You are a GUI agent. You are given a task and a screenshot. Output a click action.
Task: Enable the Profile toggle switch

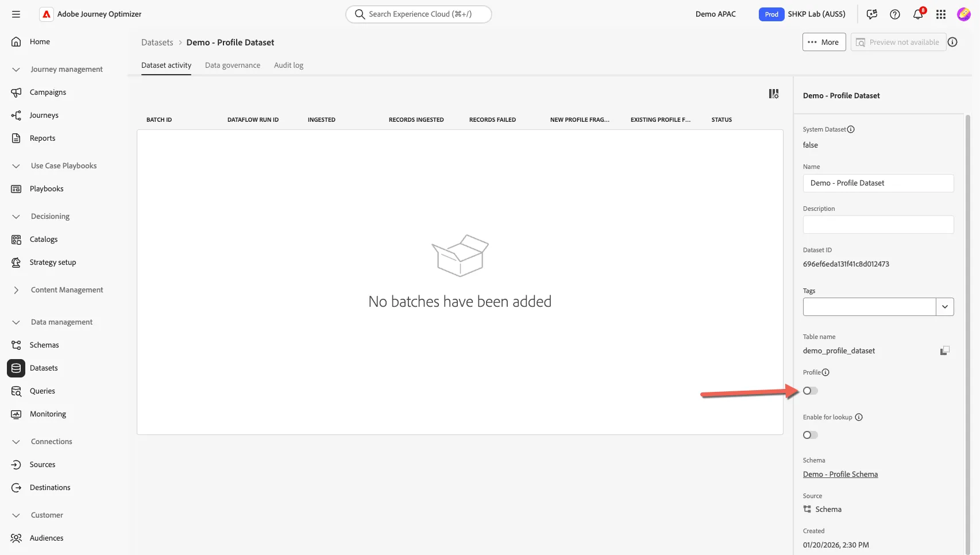click(x=811, y=391)
